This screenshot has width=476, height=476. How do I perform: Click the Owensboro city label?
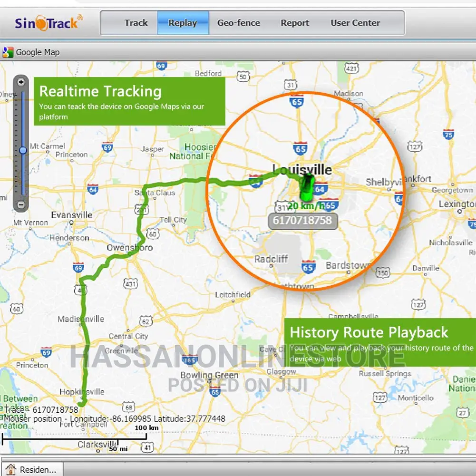pos(130,247)
